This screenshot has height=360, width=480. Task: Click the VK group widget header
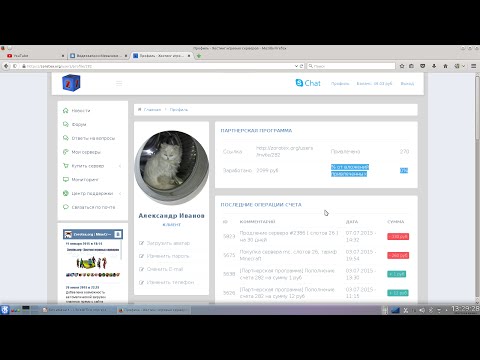(x=93, y=234)
